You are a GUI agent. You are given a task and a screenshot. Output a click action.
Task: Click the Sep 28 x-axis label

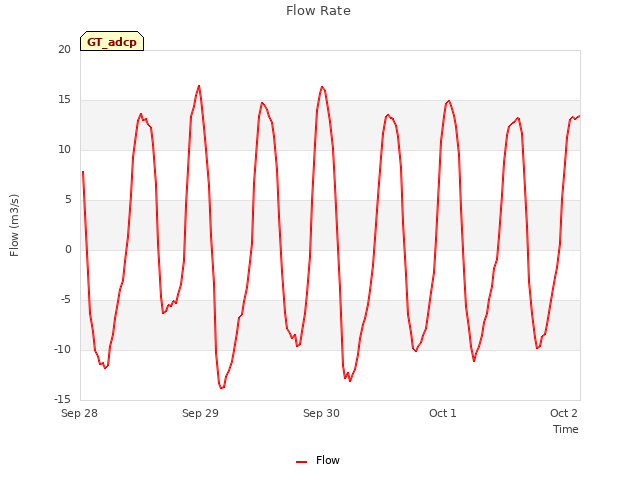79,413
